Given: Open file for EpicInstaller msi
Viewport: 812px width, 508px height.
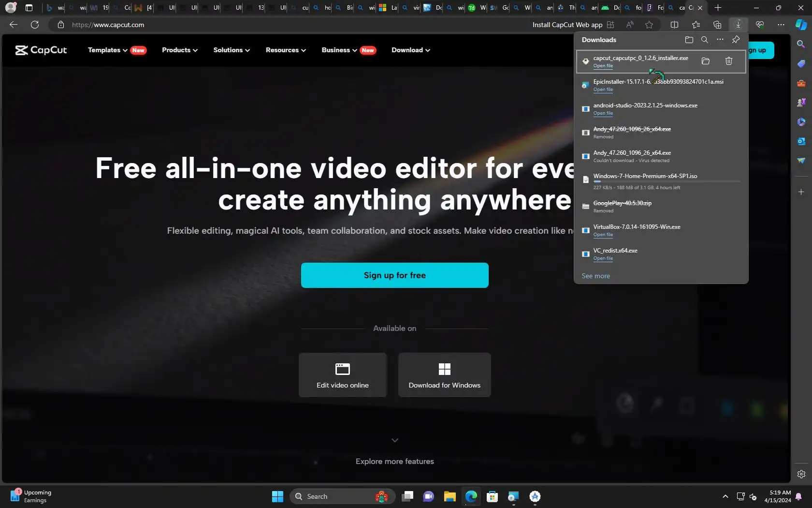Looking at the screenshot, I should pyautogui.click(x=603, y=90).
